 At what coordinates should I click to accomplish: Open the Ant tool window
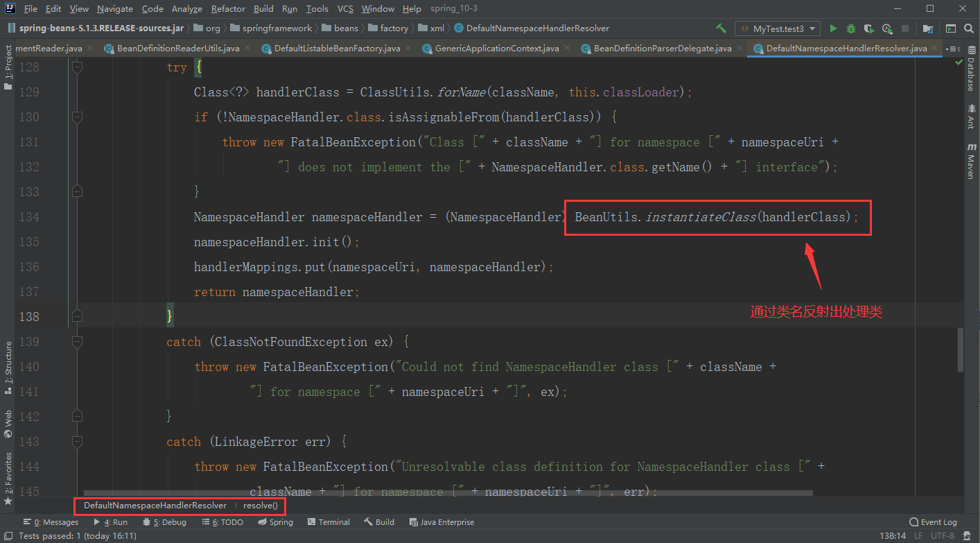tap(971, 117)
